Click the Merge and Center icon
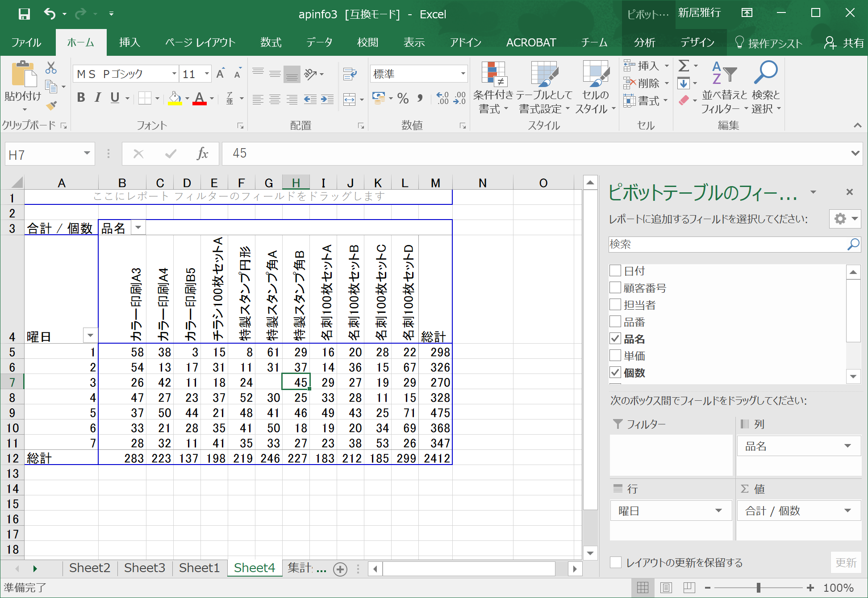Screen dimensions: 868x598 pos(350,100)
